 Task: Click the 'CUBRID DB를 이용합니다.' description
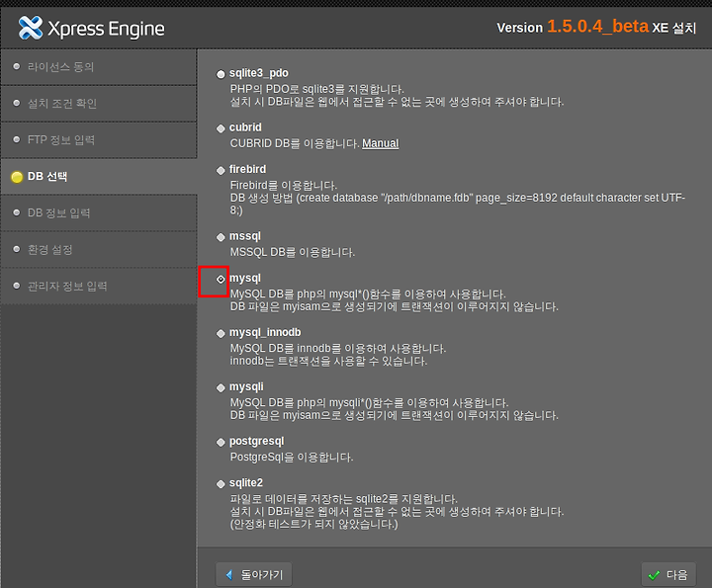click(x=295, y=143)
